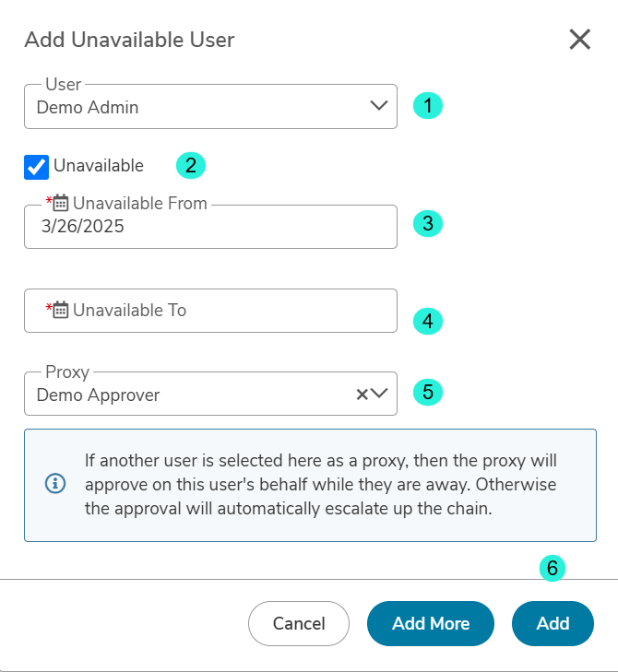The width and height of the screenshot is (618, 672).
Task: Click the numbered marker 5 badge
Action: click(428, 392)
